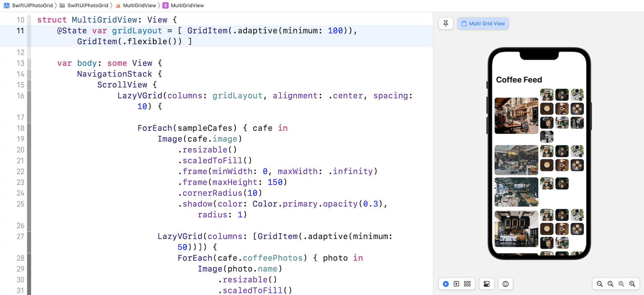Click line number 18 in gutter
Image resolution: width=644 pixels, height=295 pixels.
[x=20, y=128]
